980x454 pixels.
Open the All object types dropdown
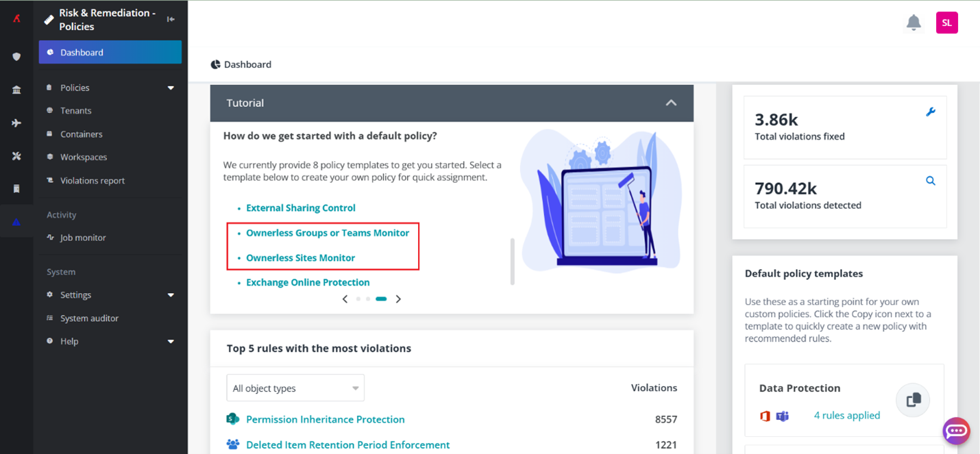click(295, 388)
